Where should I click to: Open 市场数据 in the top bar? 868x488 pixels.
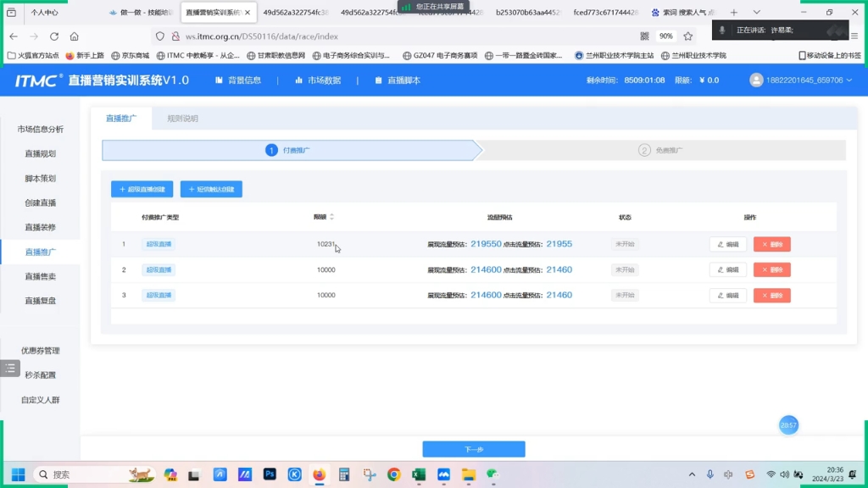point(318,80)
